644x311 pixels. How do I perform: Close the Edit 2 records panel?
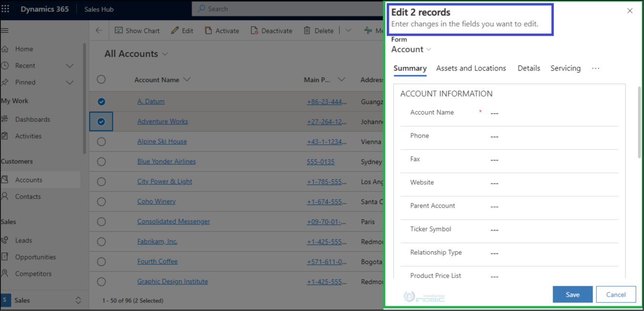630,10
